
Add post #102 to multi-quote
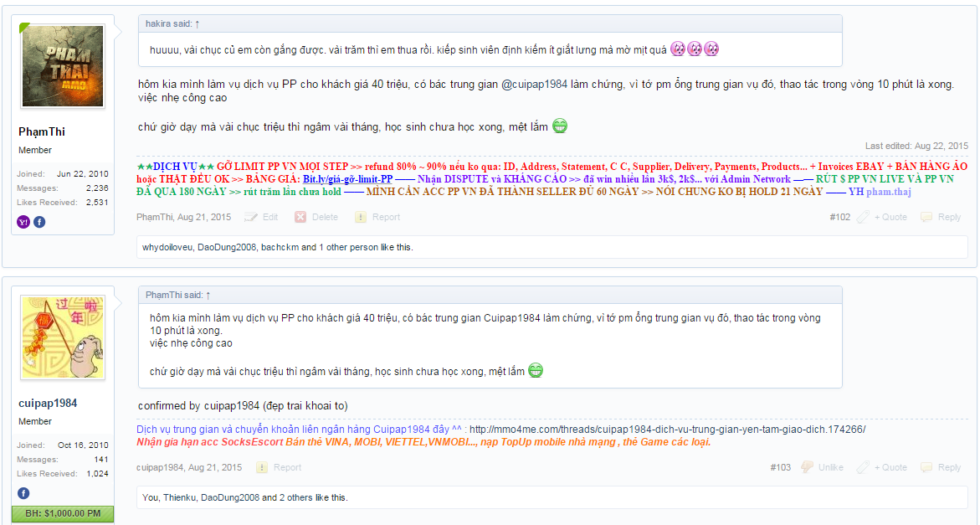click(882, 217)
